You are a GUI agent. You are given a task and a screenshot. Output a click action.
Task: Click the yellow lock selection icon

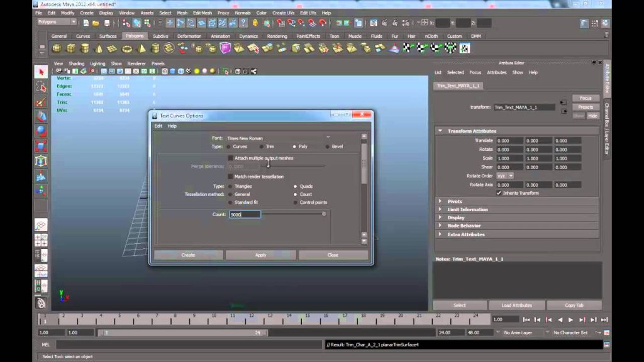255,23
